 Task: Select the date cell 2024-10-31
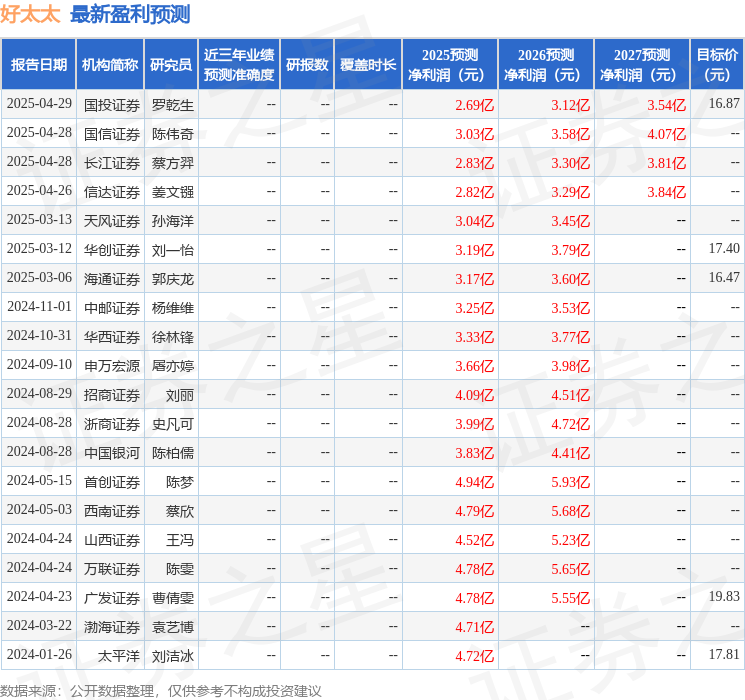point(39,336)
